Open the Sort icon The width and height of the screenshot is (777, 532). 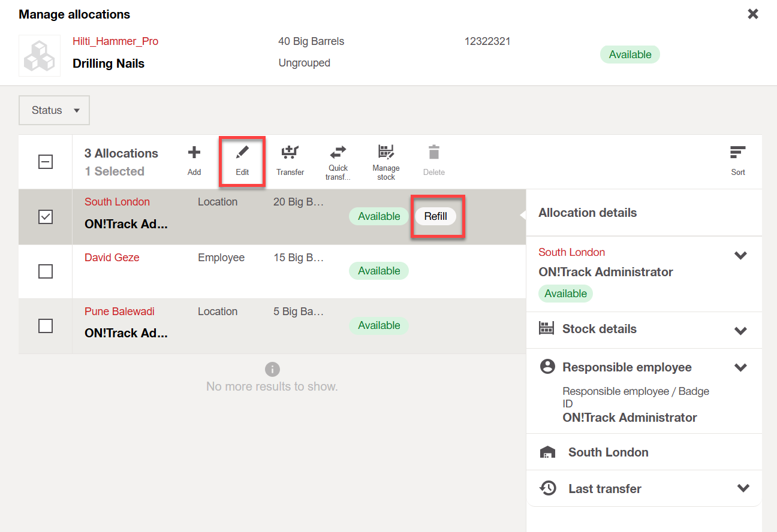738,152
